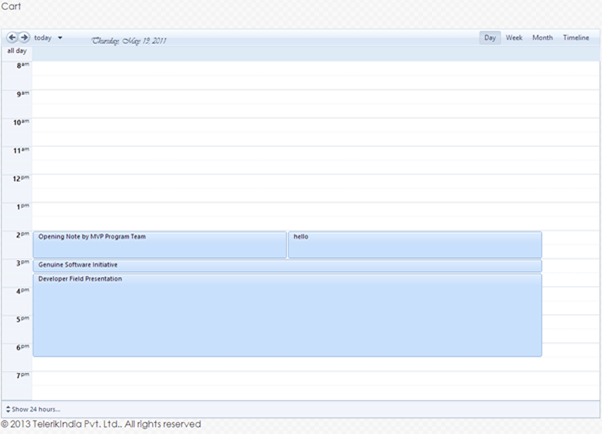602x434 pixels.
Task: Open the date picker dropdown arrow
Action: click(x=60, y=38)
